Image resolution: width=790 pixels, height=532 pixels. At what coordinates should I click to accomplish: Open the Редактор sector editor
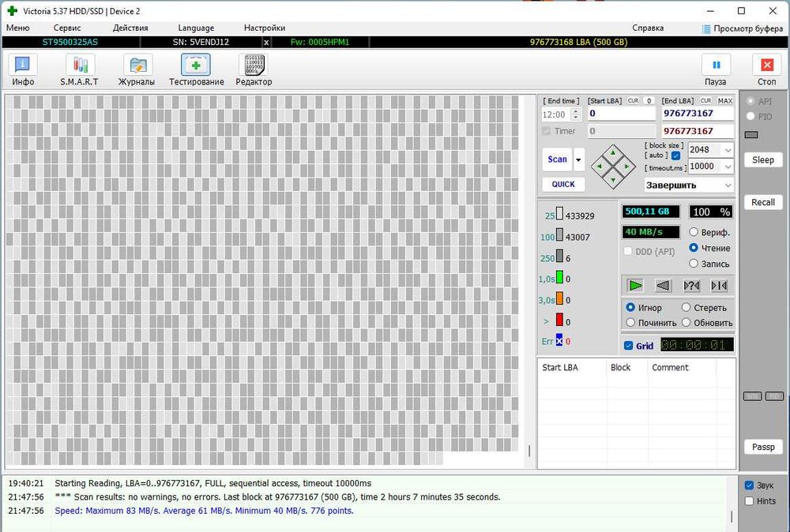254,69
